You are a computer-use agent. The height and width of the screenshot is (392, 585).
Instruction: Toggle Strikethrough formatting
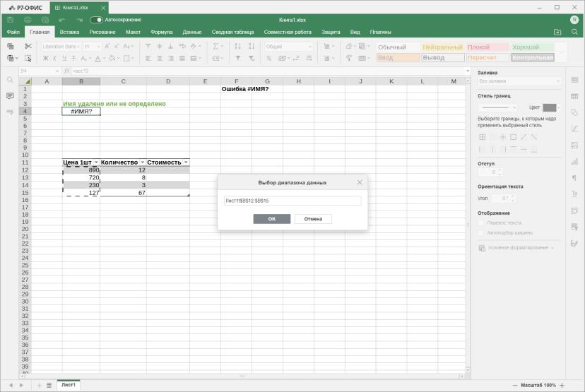[x=73, y=58]
